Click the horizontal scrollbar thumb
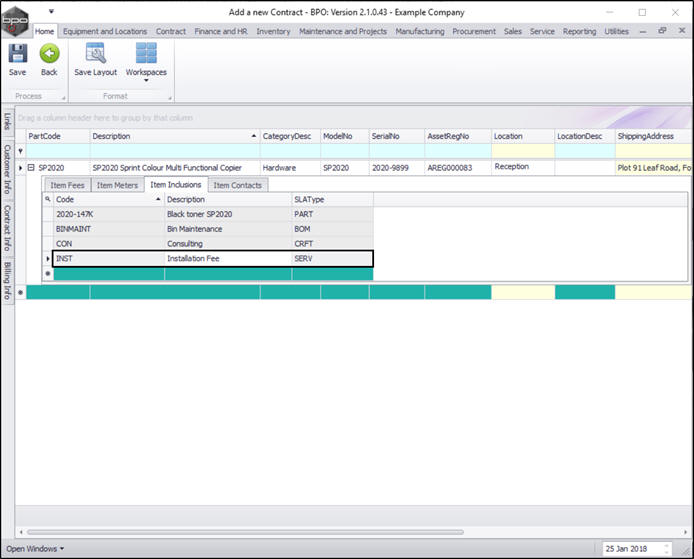 tap(245, 532)
